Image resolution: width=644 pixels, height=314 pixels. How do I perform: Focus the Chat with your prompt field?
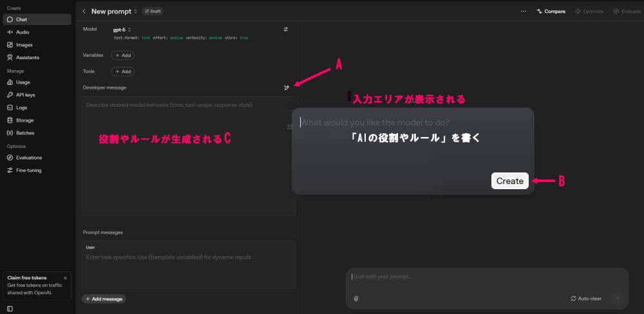[477, 277]
